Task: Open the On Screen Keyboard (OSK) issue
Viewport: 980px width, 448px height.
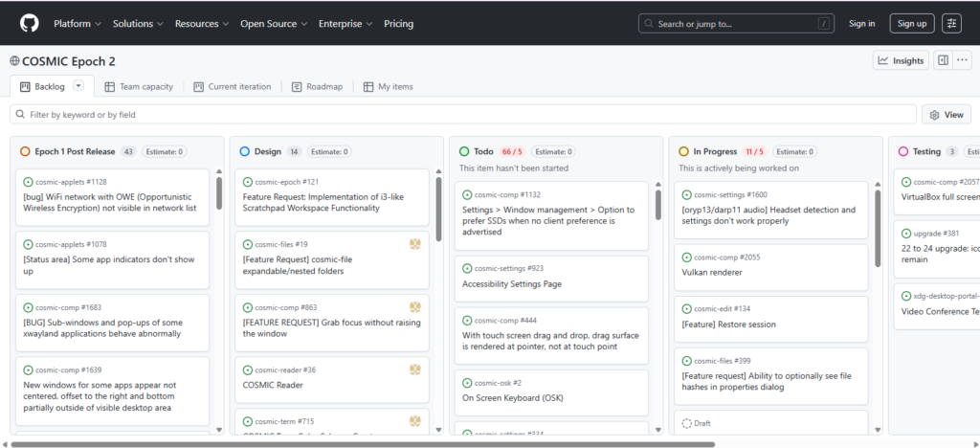Action: [513, 397]
